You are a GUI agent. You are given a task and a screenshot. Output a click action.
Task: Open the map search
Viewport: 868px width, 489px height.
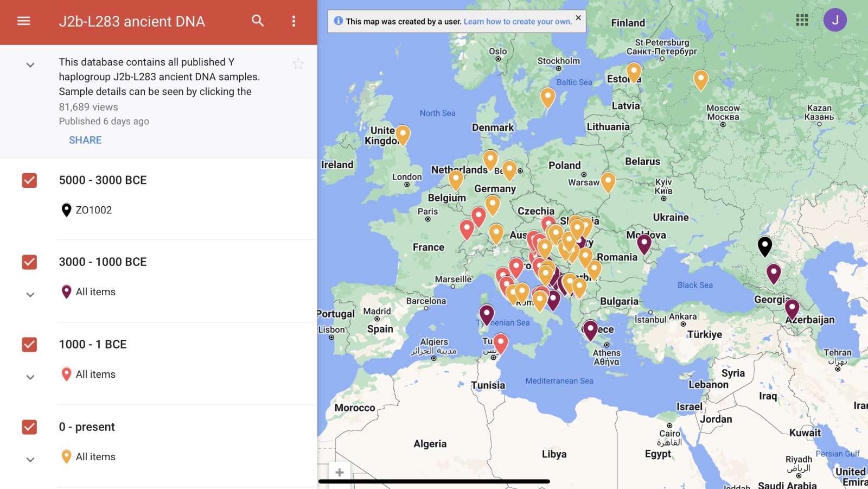click(x=258, y=21)
